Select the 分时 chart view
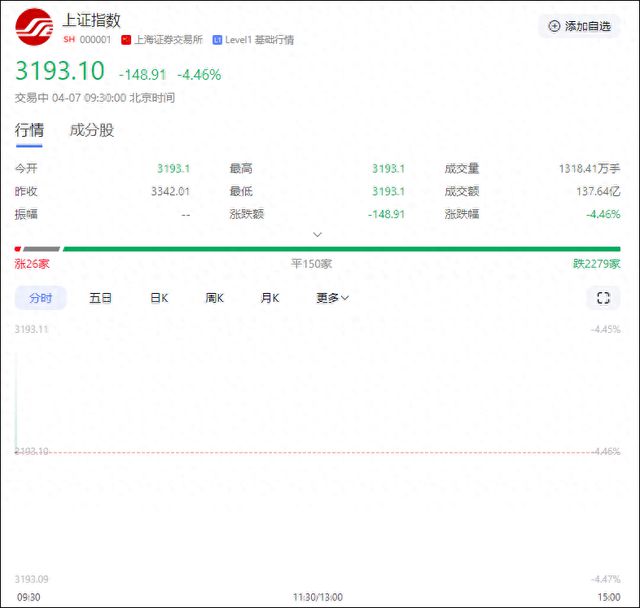640x608 pixels. click(40, 298)
